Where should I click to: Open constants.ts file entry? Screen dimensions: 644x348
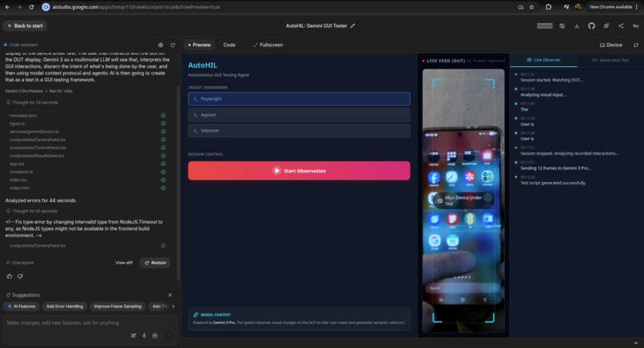(x=21, y=172)
